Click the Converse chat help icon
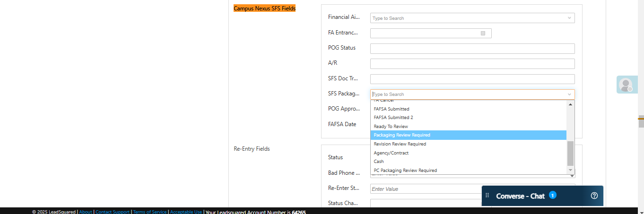Screen dimensions: 644x214 594,196
